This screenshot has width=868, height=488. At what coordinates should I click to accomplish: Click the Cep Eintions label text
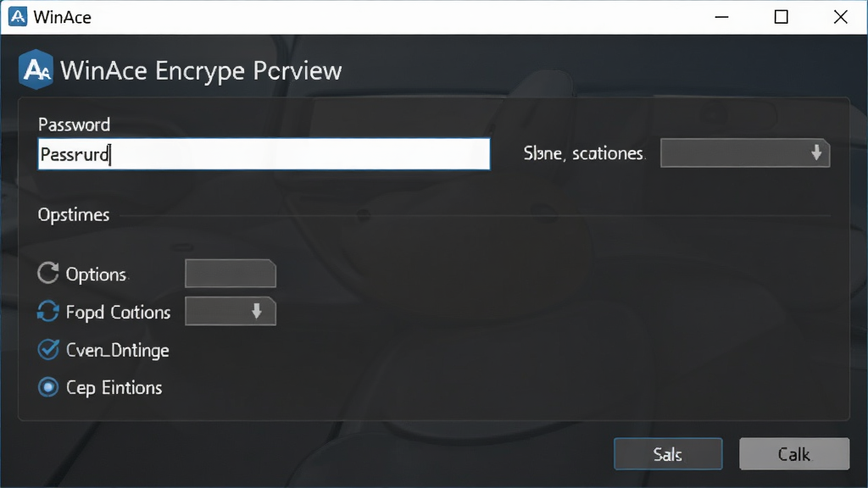[x=114, y=388]
